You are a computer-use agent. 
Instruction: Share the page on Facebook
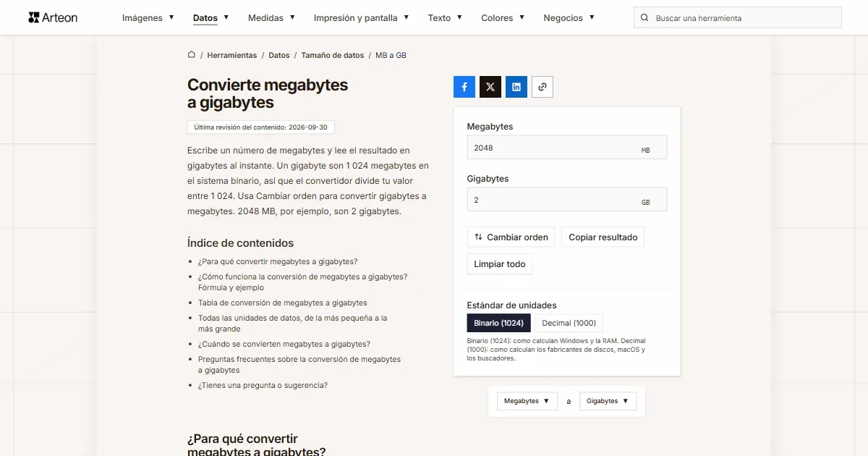[x=464, y=87]
